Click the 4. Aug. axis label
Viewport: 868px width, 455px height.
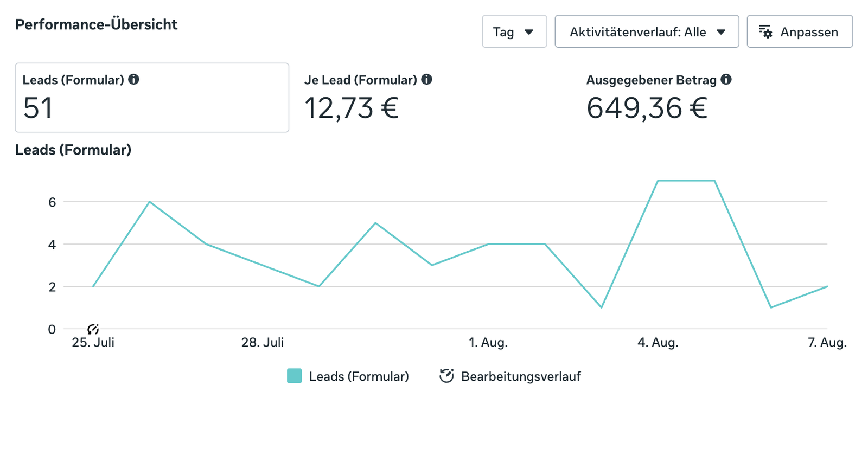point(658,343)
